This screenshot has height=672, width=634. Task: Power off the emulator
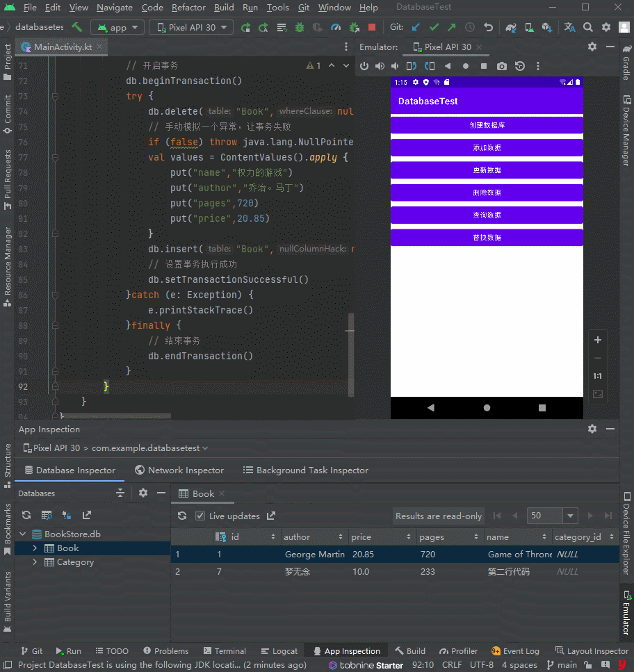(x=364, y=66)
